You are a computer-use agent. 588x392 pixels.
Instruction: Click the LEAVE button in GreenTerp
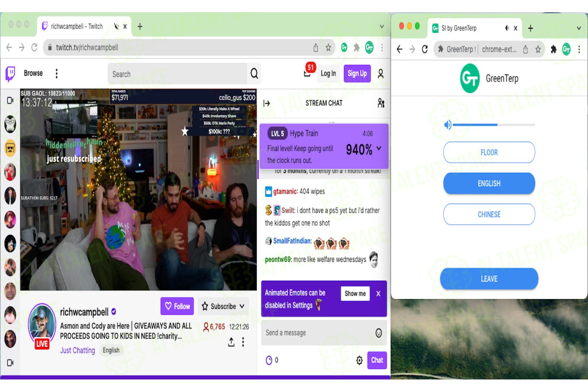489,279
